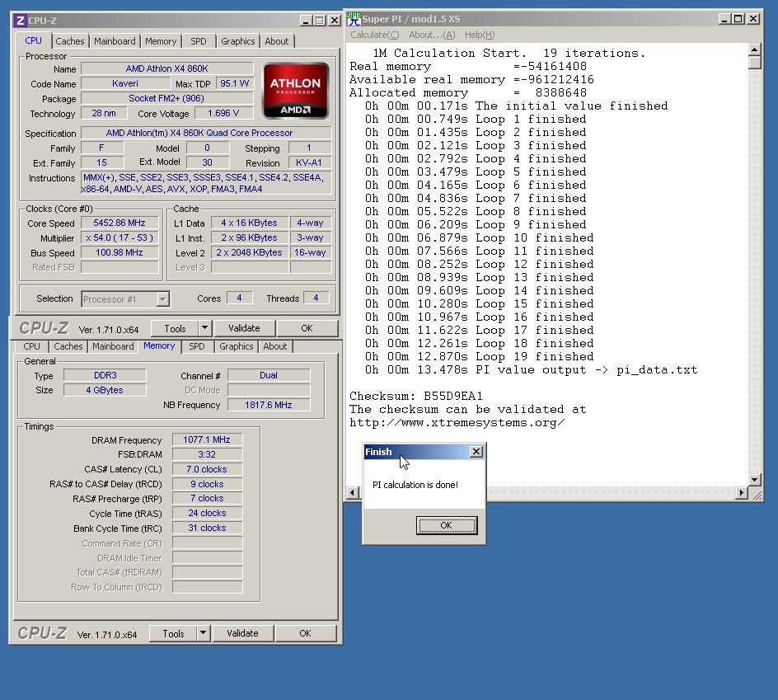Click the NB Frequency value 1817.6 MHz
778x700 pixels.
coord(269,405)
